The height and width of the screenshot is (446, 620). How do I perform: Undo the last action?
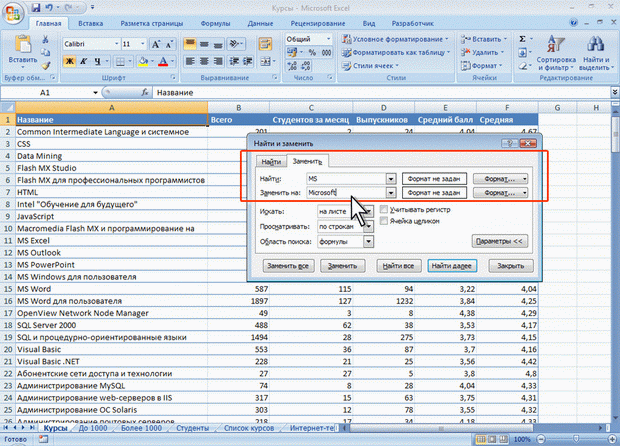(x=49, y=8)
